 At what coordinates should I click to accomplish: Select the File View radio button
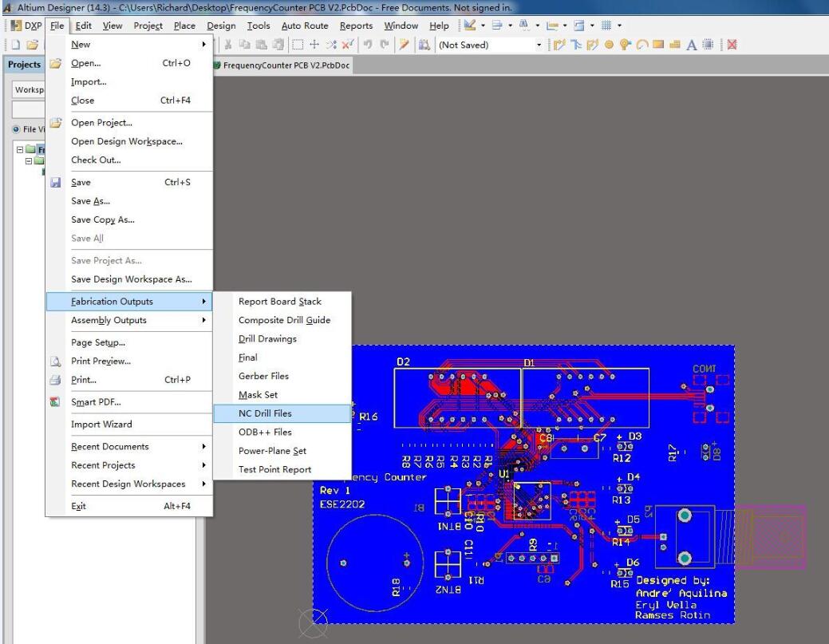tap(17, 129)
